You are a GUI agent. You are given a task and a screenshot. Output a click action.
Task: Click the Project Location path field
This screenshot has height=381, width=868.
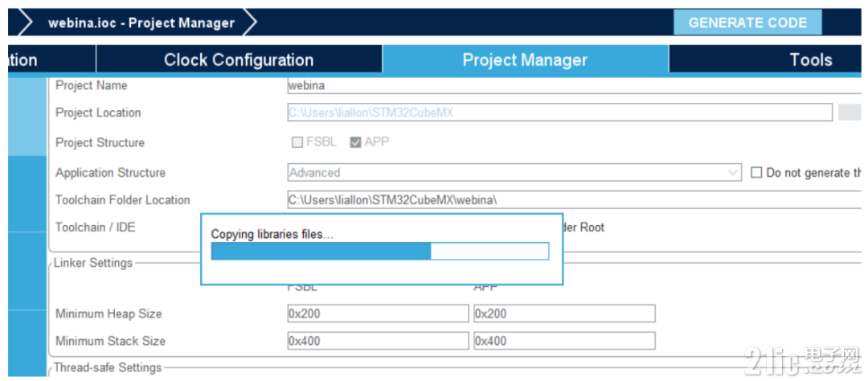coord(559,113)
